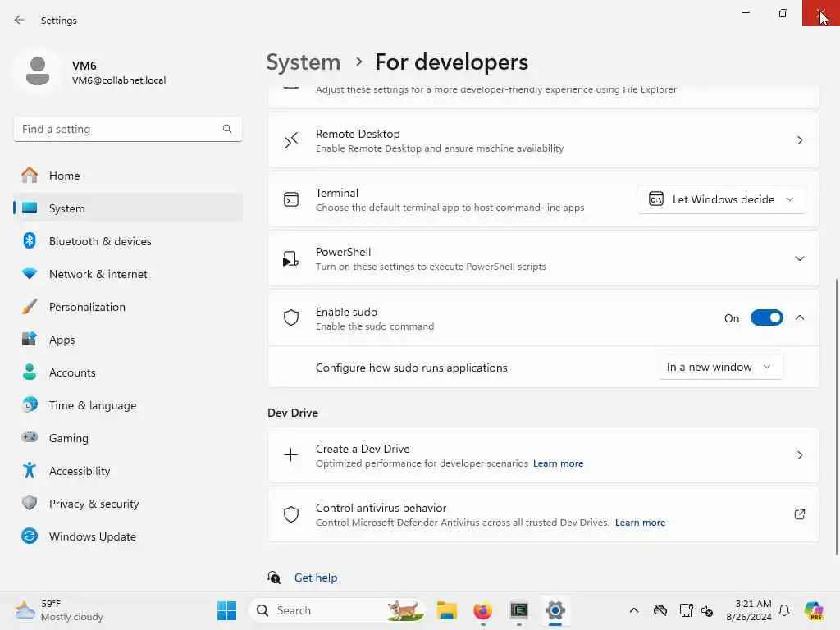The width and height of the screenshot is (840, 630).
Task: Click the network display tray icon
Action: 686,610
